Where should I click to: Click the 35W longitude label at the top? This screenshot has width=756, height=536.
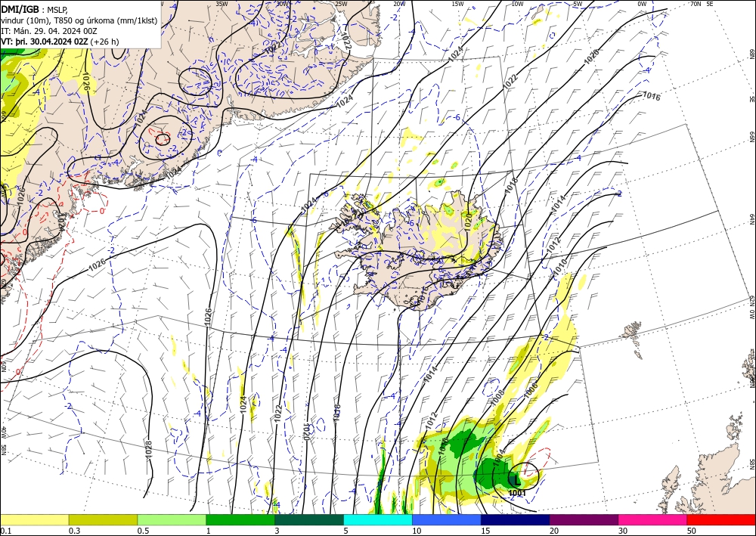point(222,4)
